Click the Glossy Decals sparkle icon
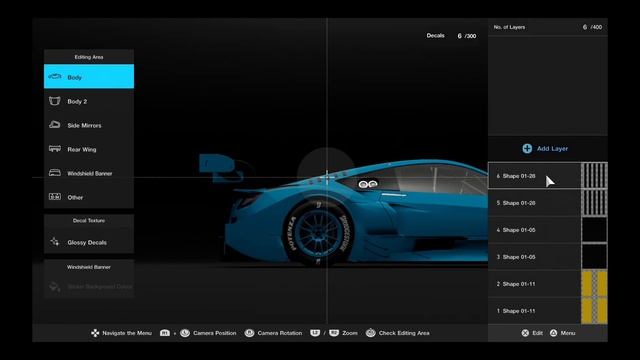This screenshot has height=360, width=640. point(55,242)
